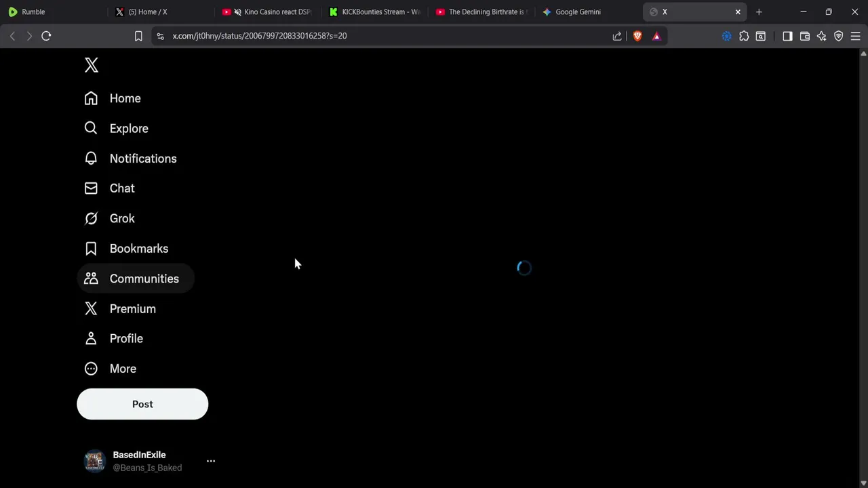The height and width of the screenshot is (488, 868).
Task: Minimize the browser window
Action: [804, 12]
